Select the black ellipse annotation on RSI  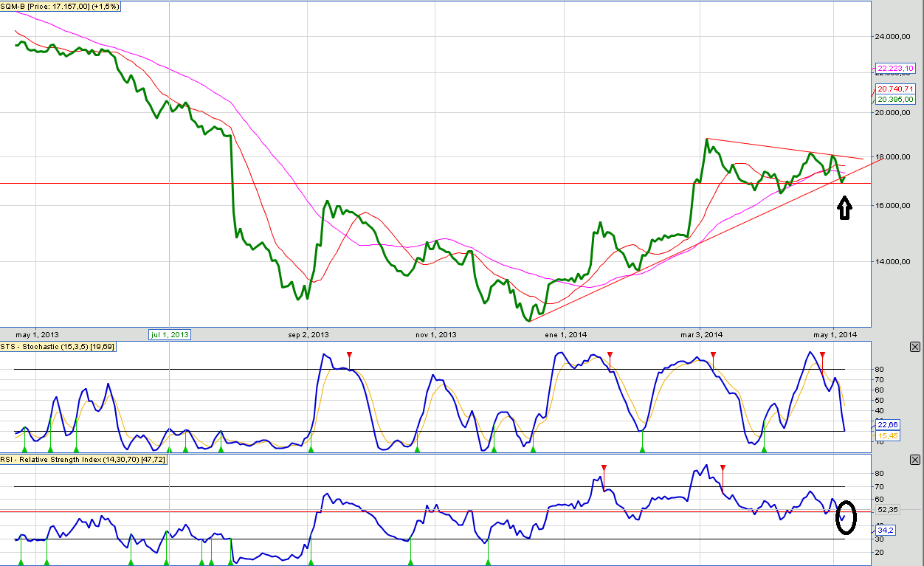tap(847, 517)
